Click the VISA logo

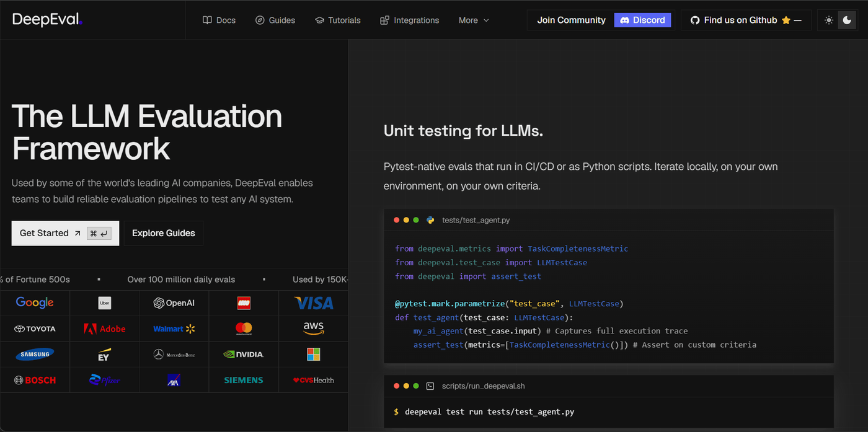[314, 303]
